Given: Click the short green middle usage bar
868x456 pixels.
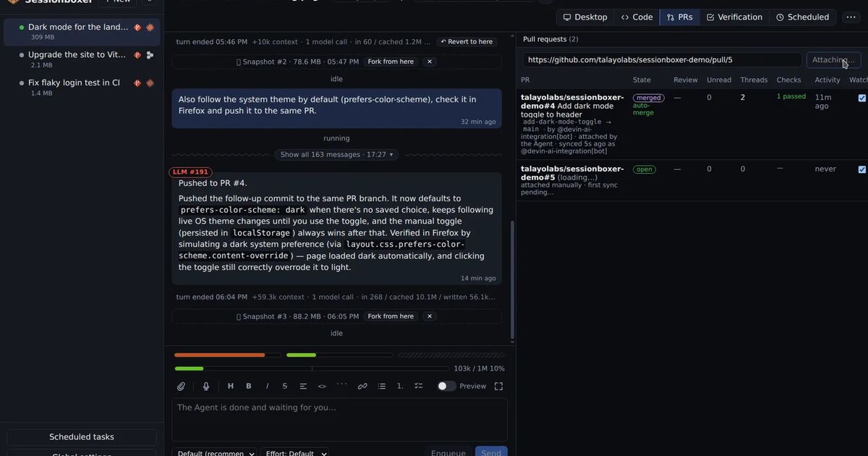Looking at the screenshot, I should pos(339,355).
